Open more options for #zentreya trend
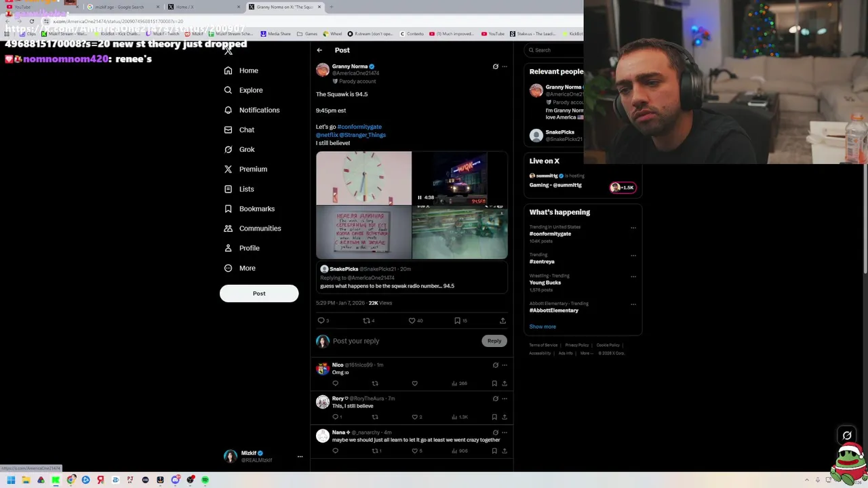 pyautogui.click(x=633, y=256)
